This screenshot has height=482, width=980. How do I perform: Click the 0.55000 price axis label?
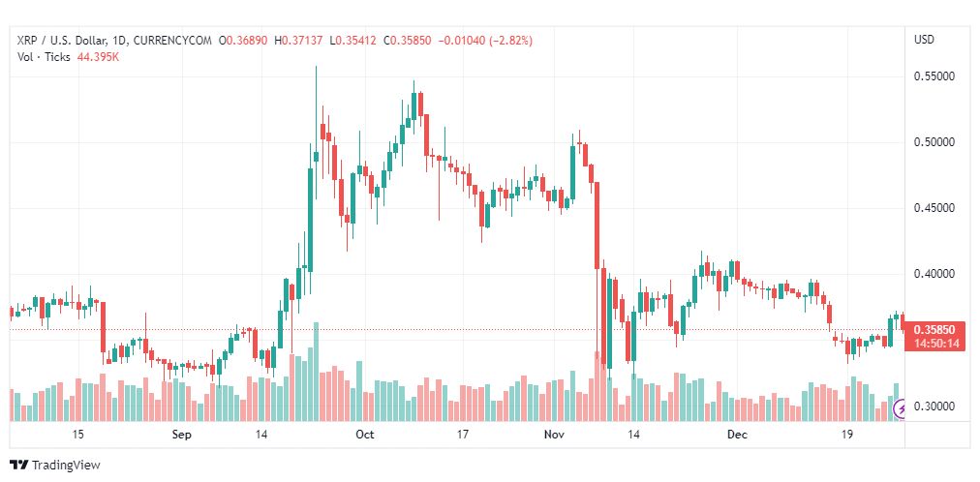[934, 76]
